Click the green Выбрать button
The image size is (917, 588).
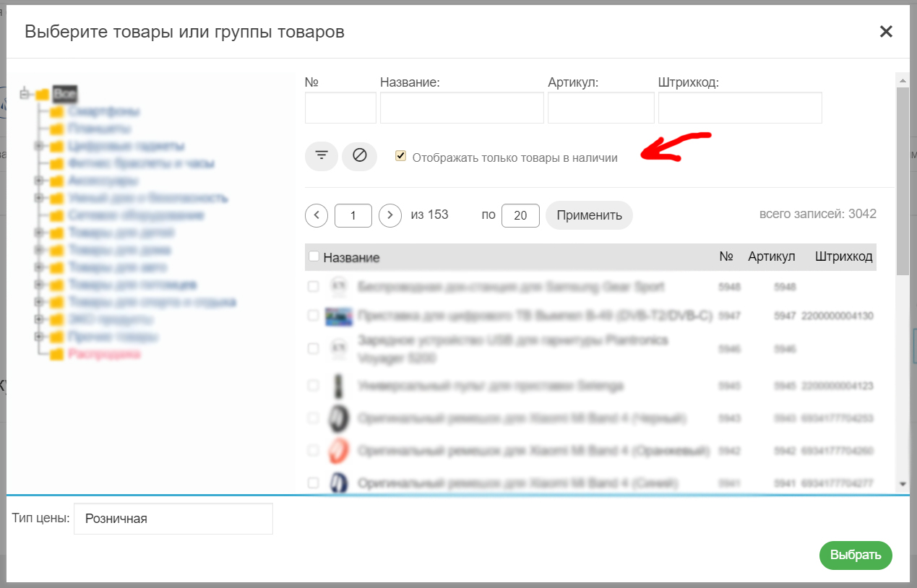856,555
